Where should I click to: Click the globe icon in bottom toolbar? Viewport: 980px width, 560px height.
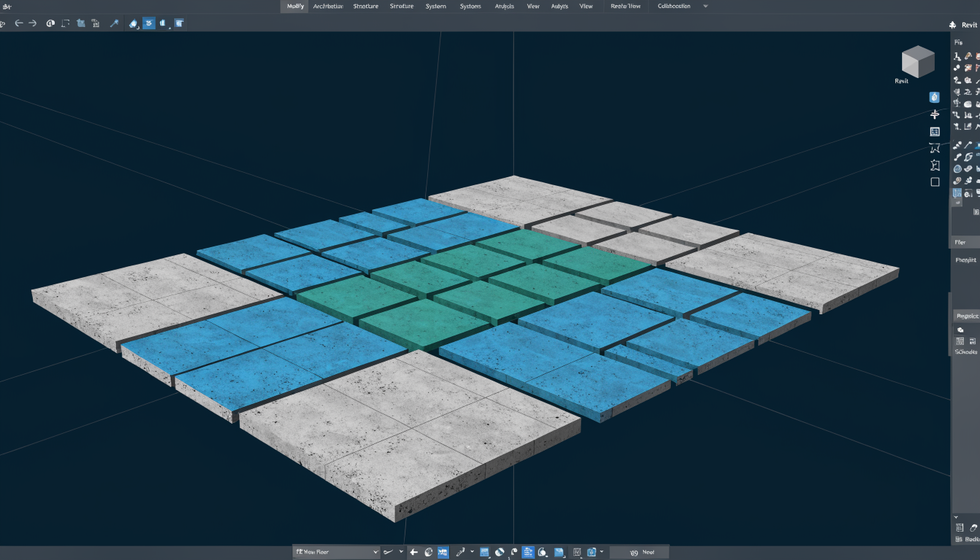click(x=429, y=553)
